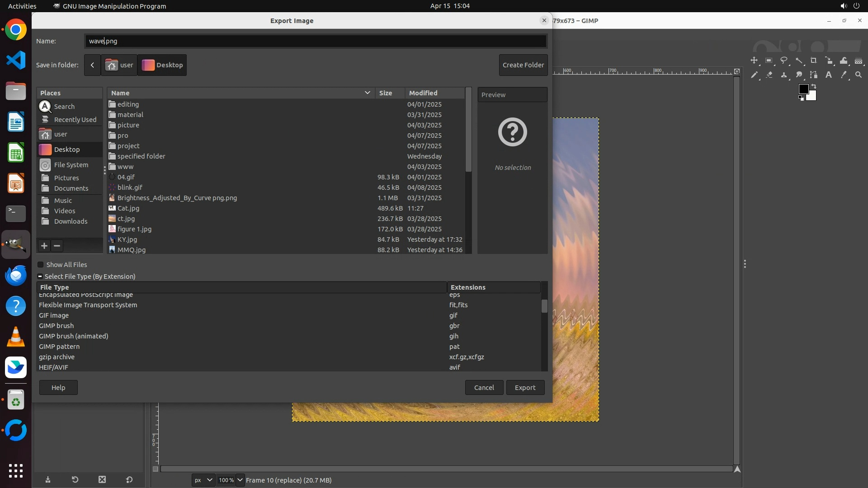Open the px unit dropdown

click(x=203, y=480)
